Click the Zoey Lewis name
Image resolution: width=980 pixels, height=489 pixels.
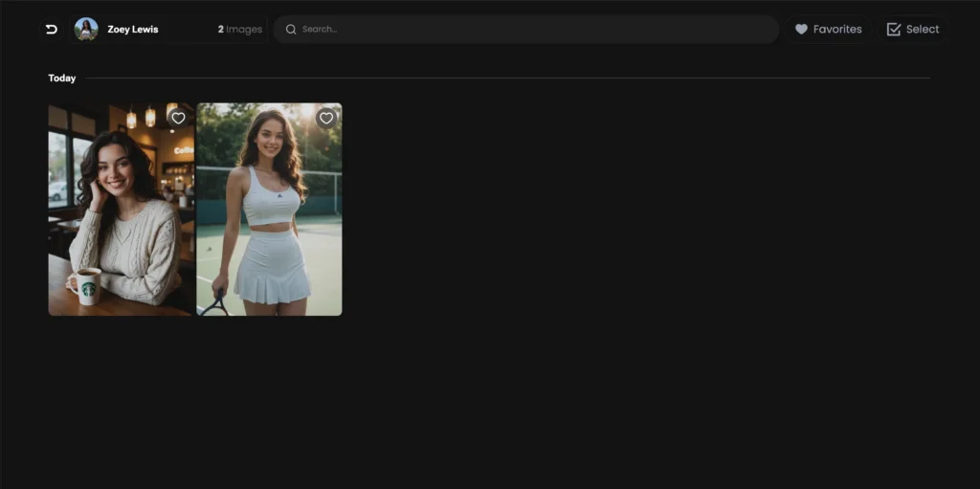point(133,30)
